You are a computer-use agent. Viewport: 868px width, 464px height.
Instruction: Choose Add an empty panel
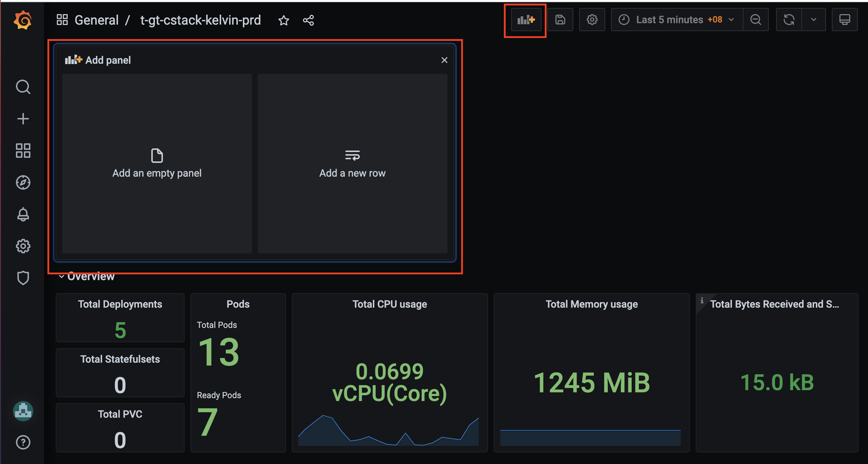(x=157, y=164)
